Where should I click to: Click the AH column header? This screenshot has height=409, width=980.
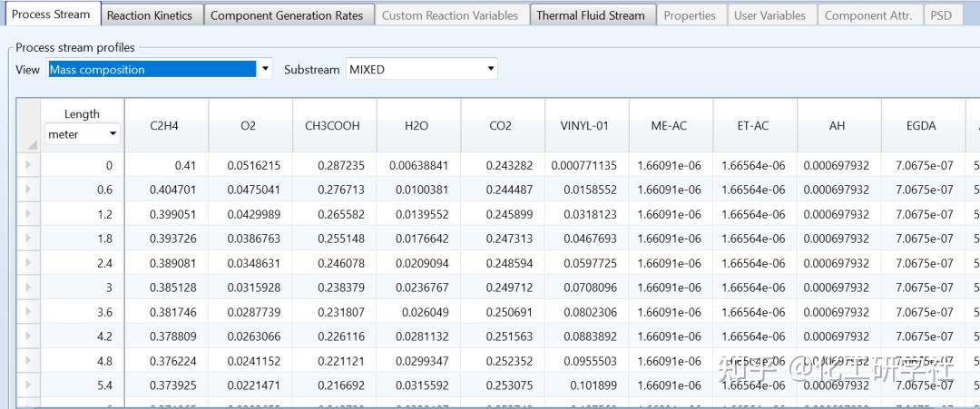(838, 125)
